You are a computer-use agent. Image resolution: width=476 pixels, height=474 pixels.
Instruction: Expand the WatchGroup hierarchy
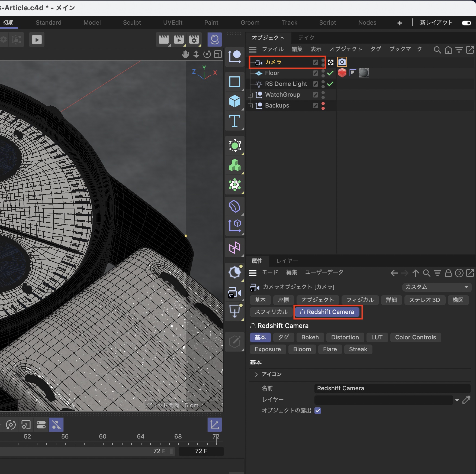click(250, 95)
